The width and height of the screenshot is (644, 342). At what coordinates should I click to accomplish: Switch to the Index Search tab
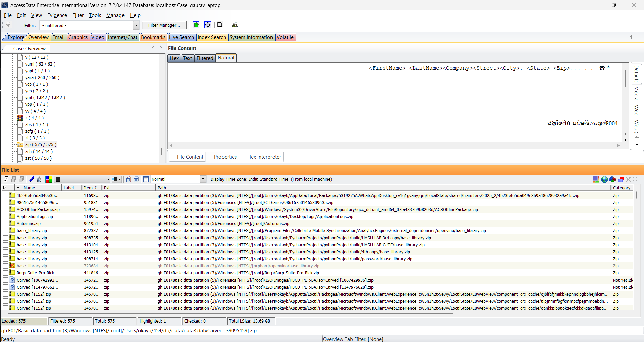click(x=212, y=37)
